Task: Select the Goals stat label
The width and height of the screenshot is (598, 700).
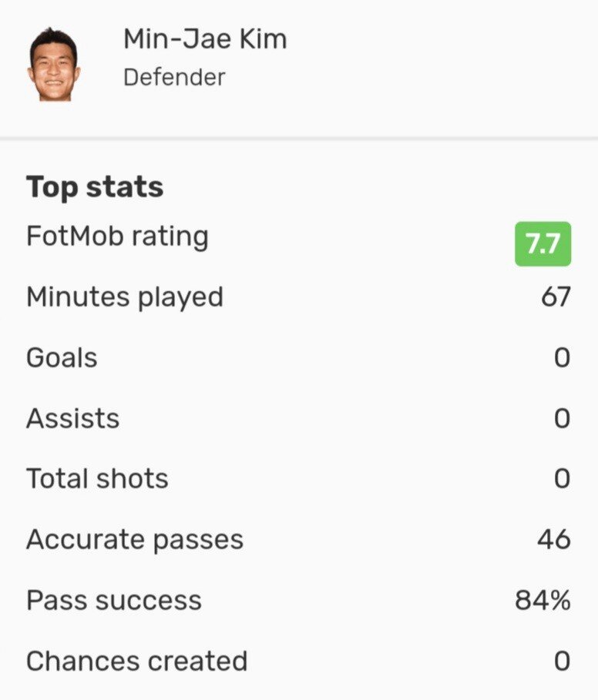Action: (62, 358)
